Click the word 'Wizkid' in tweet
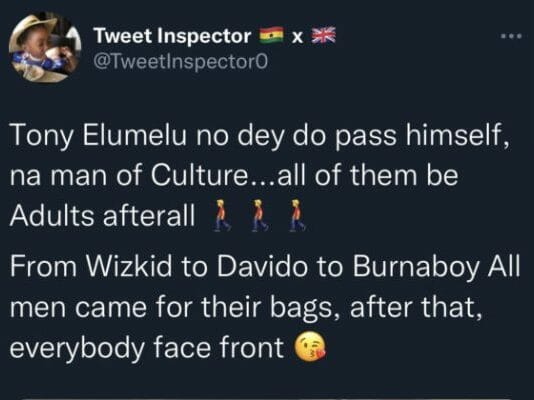This screenshot has height=400, width=534. click(129, 266)
